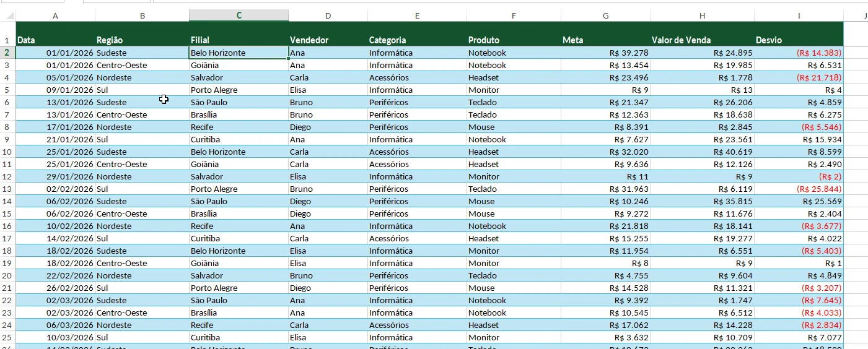Click Meta value R$ 39.278

click(x=606, y=53)
